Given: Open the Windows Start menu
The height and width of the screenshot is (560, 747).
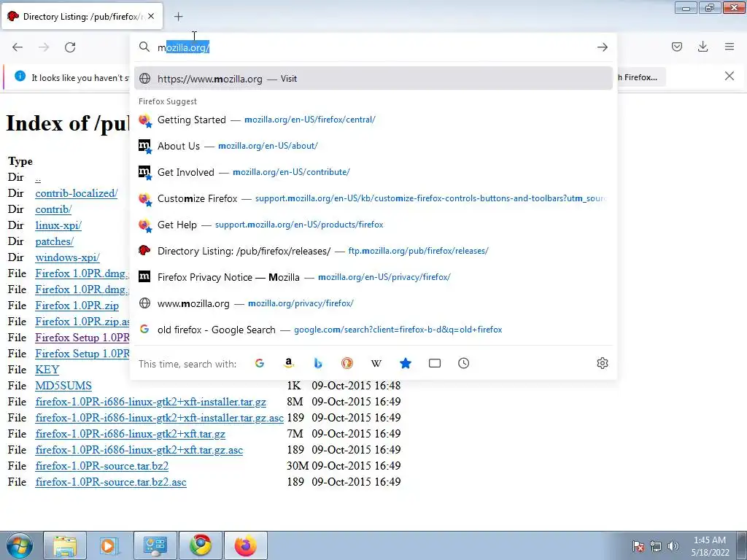Looking at the screenshot, I should click(x=20, y=545).
